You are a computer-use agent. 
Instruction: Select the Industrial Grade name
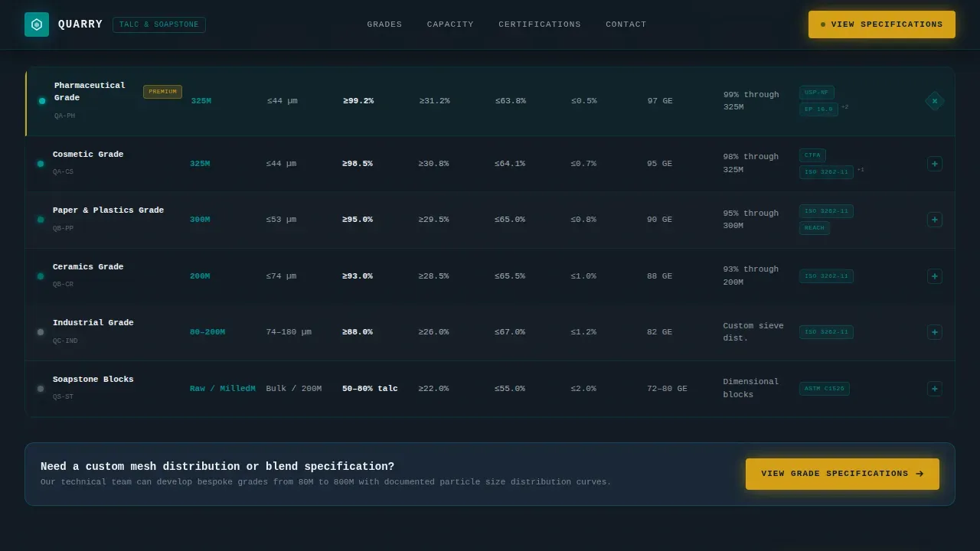point(93,323)
